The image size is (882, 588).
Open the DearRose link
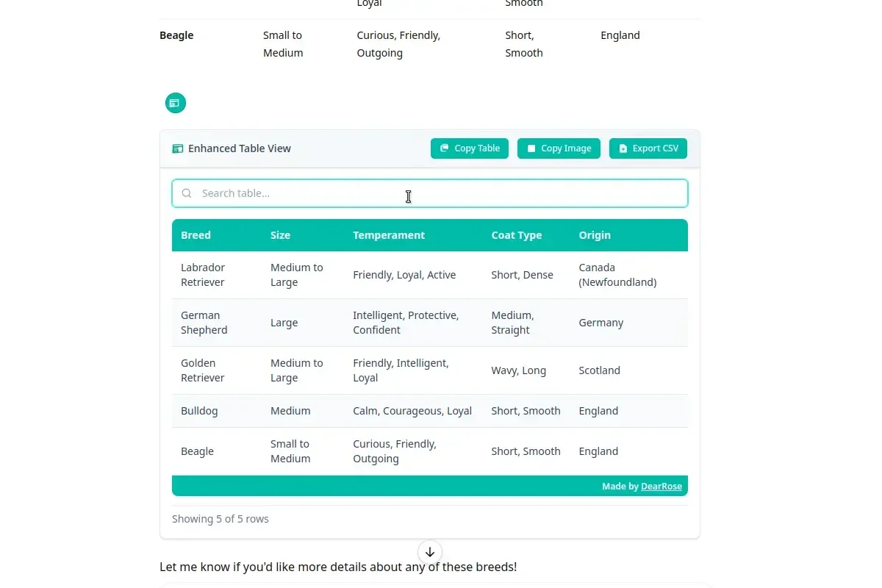point(661,486)
